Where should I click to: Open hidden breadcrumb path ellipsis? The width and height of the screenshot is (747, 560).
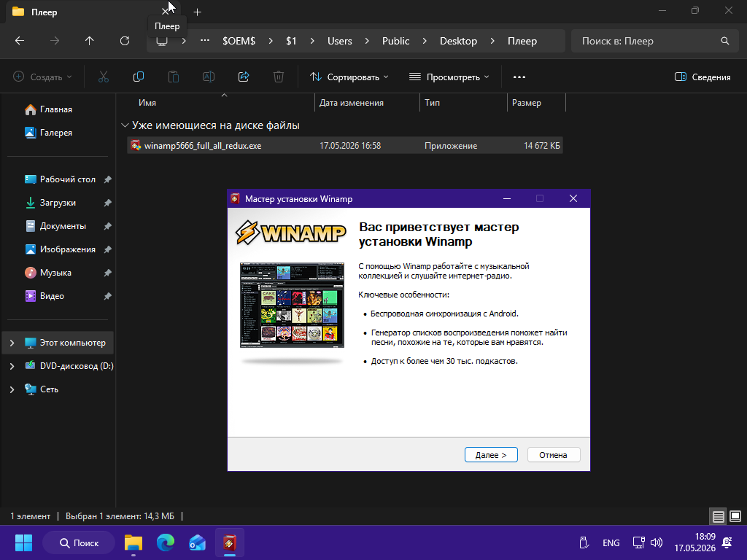[205, 41]
